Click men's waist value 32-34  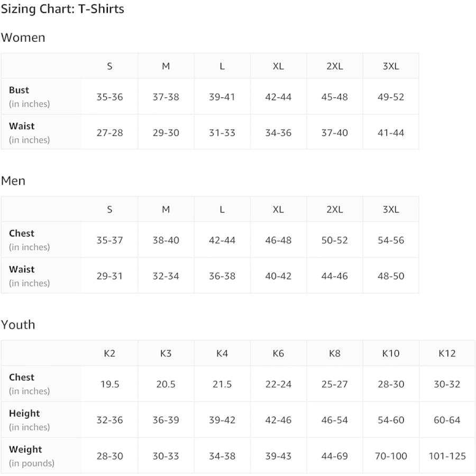[x=166, y=276]
